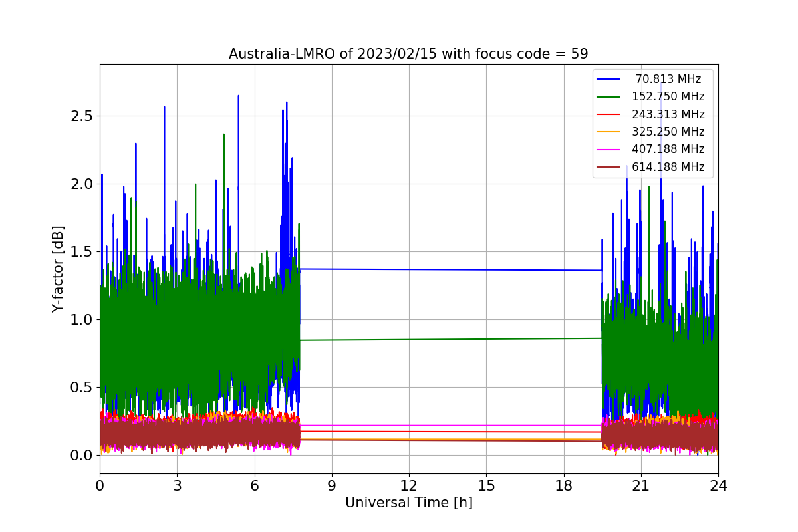Select the 325.250 MHz legend label
The height and width of the screenshot is (532, 798).
pyautogui.click(x=668, y=132)
